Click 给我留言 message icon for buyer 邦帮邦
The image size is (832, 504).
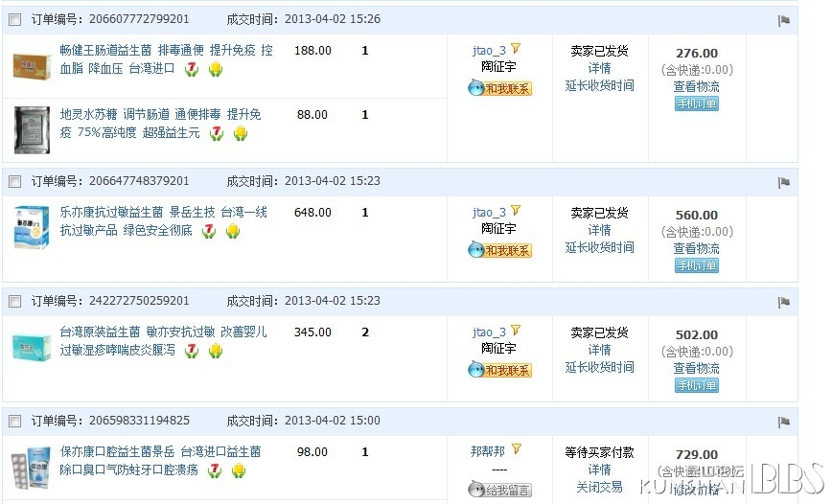(x=499, y=489)
